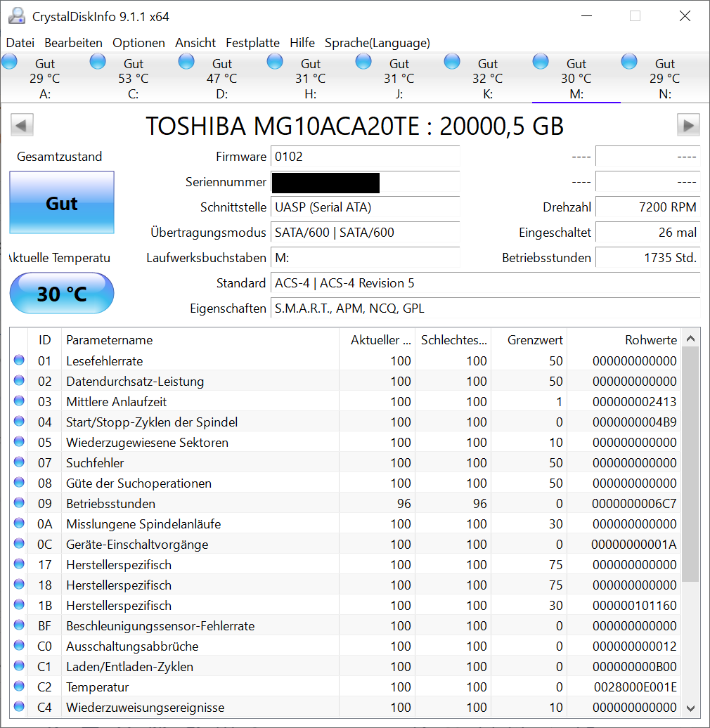
Task: Select Herstellerspezifisch row with ID 1B
Action: [x=345, y=606]
